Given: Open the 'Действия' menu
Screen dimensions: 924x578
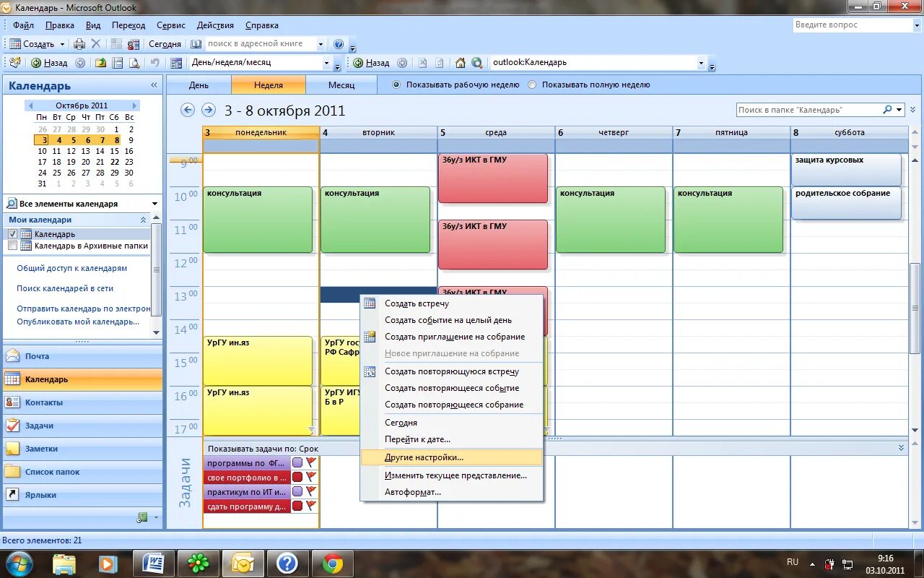Looking at the screenshot, I should point(215,25).
